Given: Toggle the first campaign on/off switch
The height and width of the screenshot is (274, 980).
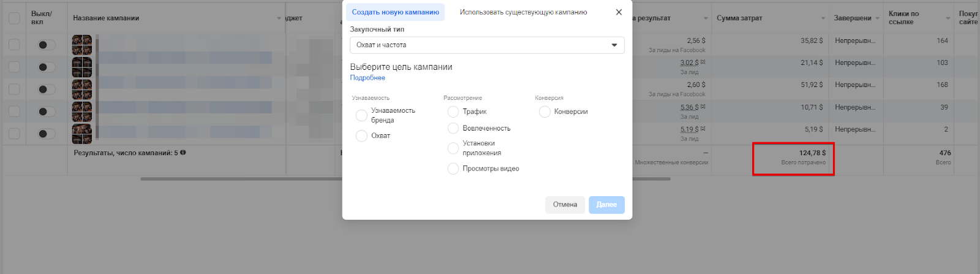Looking at the screenshot, I should tap(46, 45).
